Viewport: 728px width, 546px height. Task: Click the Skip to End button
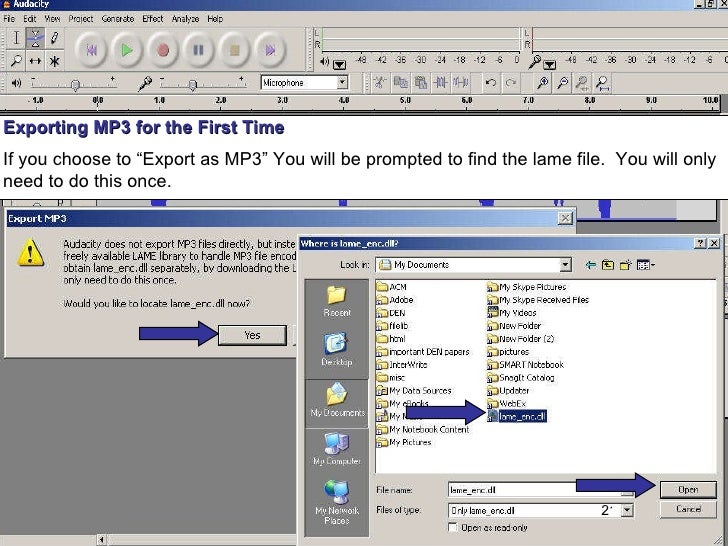(270, 50)
